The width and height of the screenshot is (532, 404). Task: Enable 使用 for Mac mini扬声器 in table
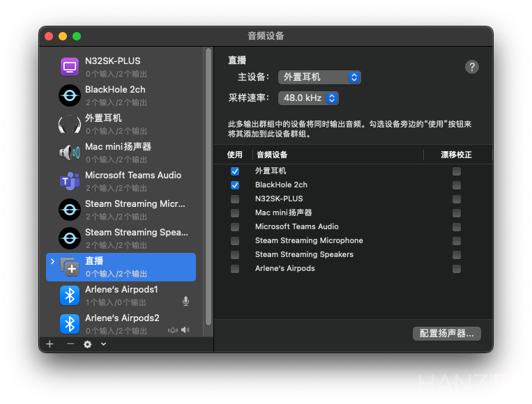coord(235,213)
